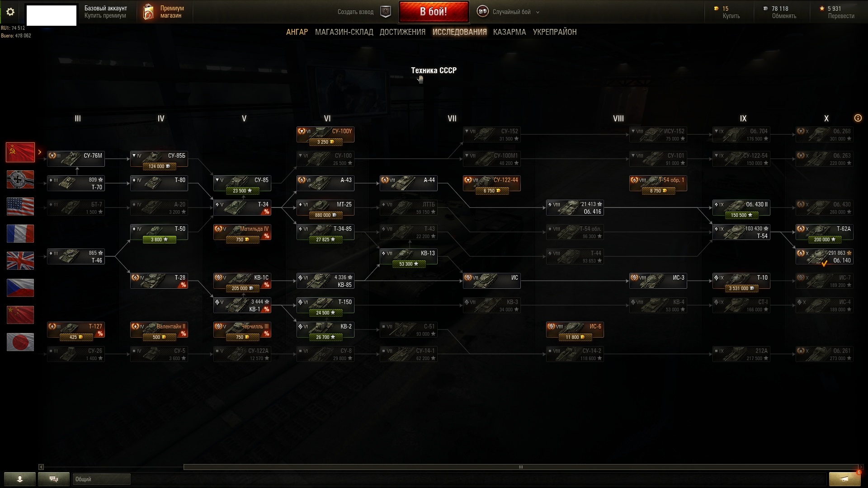Select the China nation flag
Viewport: 868px width, 488px height.
coord(20,315)
